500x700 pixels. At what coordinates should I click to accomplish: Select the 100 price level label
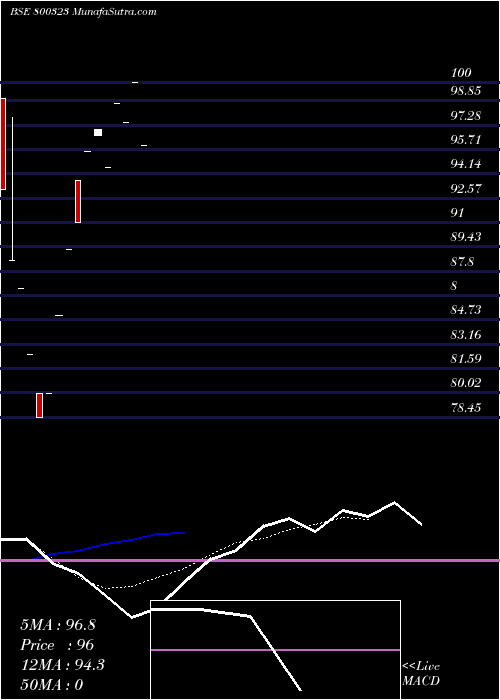coord(461,73)
